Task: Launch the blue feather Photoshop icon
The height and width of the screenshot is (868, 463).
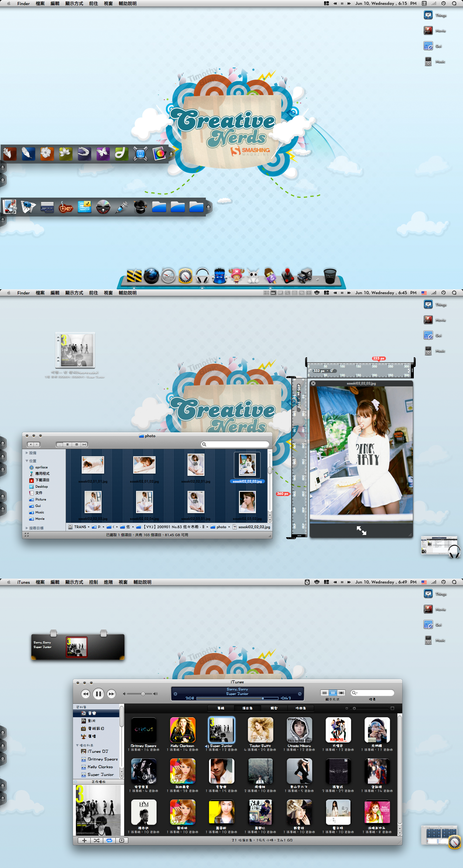Action: coord(28,154)
